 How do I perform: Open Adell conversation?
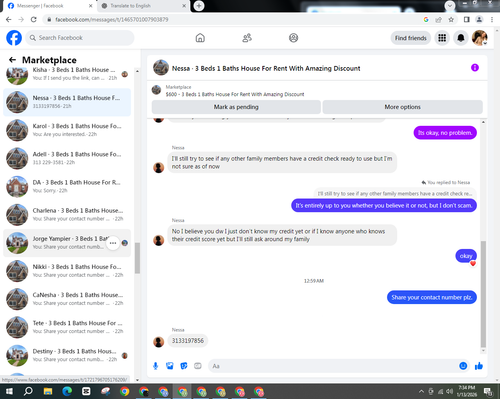67,158
